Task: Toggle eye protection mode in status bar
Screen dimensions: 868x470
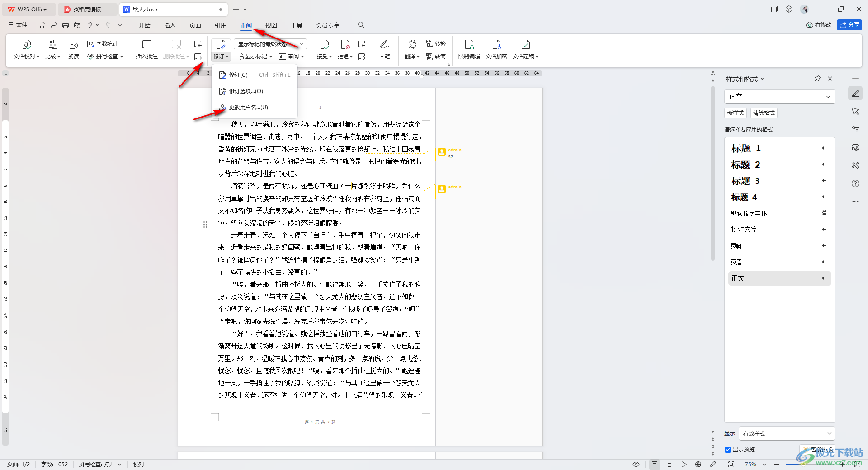Action: (636, 465)
